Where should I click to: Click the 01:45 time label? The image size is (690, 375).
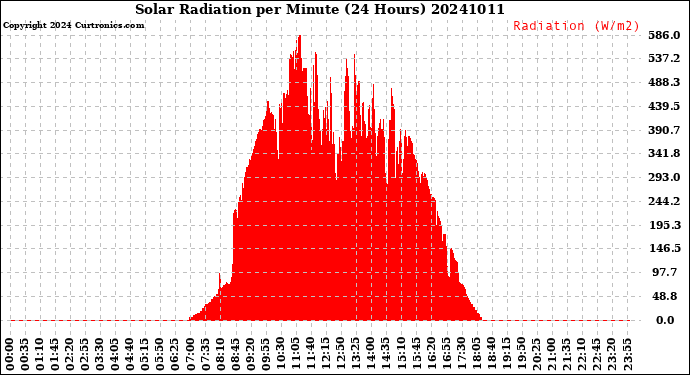[55, 354]
